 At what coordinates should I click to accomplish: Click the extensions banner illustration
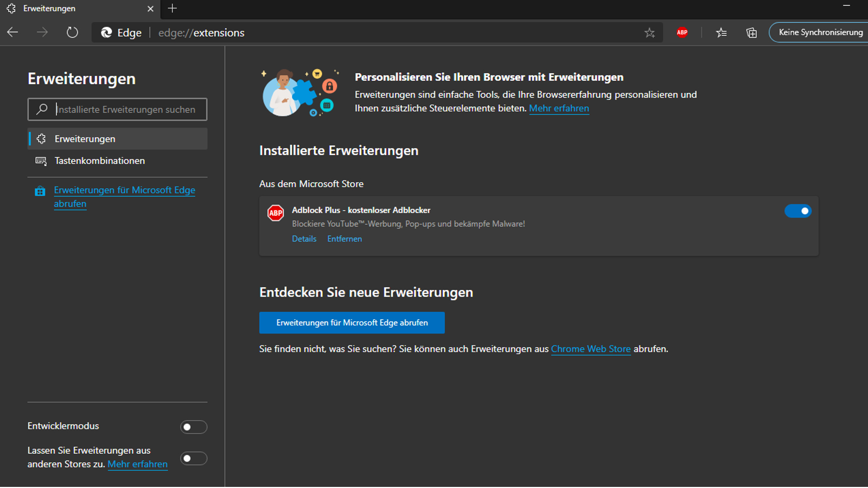click(301, 92)
